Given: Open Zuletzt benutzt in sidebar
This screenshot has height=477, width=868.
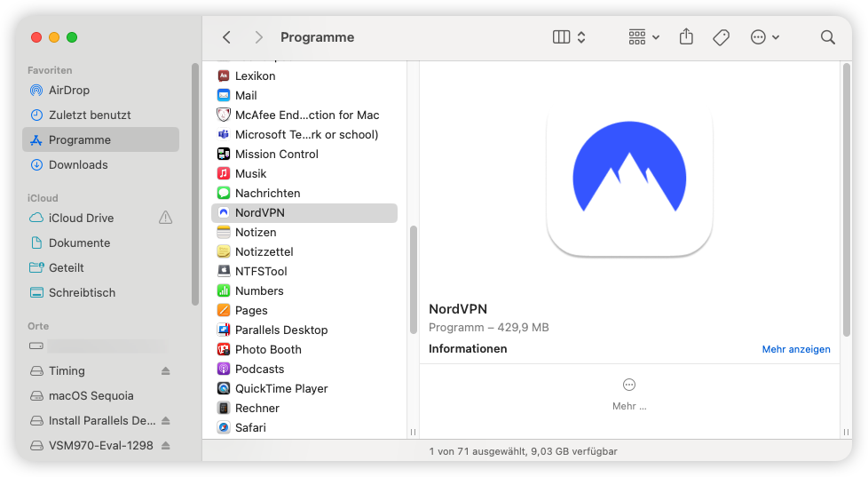Looking at the screenshot, I should [101, 115].
